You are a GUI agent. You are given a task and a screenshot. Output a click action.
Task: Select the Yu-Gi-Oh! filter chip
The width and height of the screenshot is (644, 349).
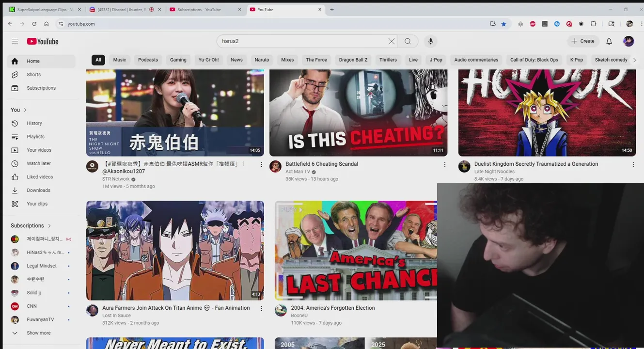click(208, 60)
